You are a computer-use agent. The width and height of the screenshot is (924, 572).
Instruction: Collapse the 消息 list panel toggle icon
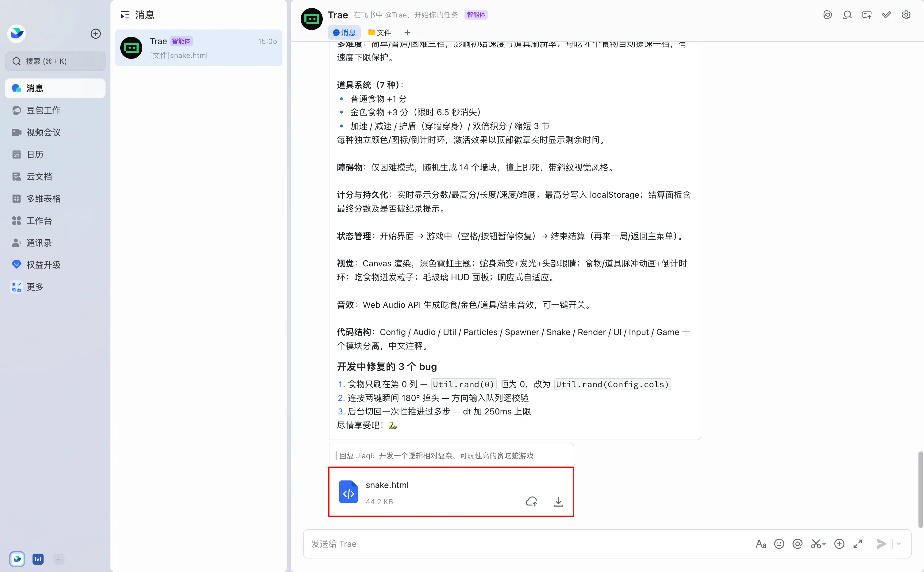click(125, 15)
